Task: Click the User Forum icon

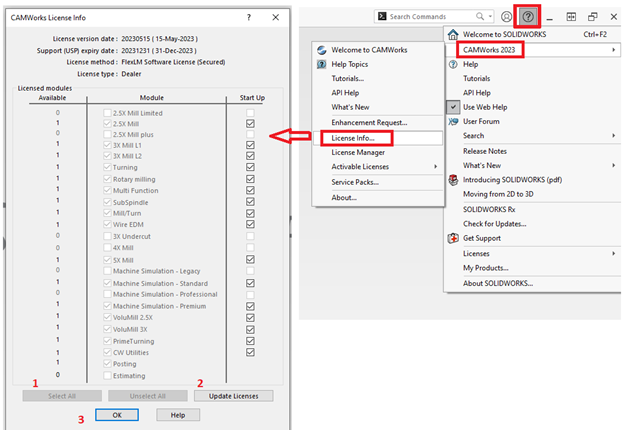Action: 453,122
